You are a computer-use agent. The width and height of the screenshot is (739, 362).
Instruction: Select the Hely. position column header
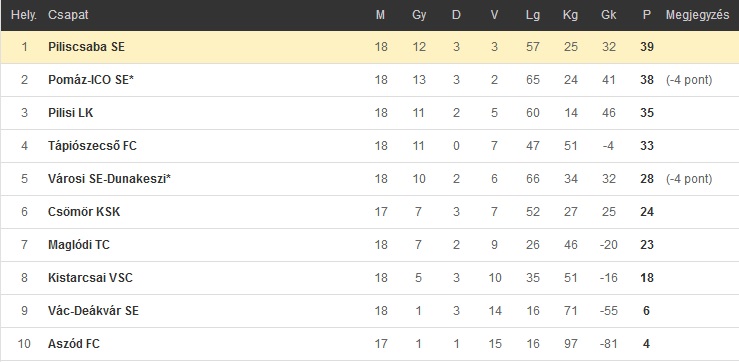[24, 15]
